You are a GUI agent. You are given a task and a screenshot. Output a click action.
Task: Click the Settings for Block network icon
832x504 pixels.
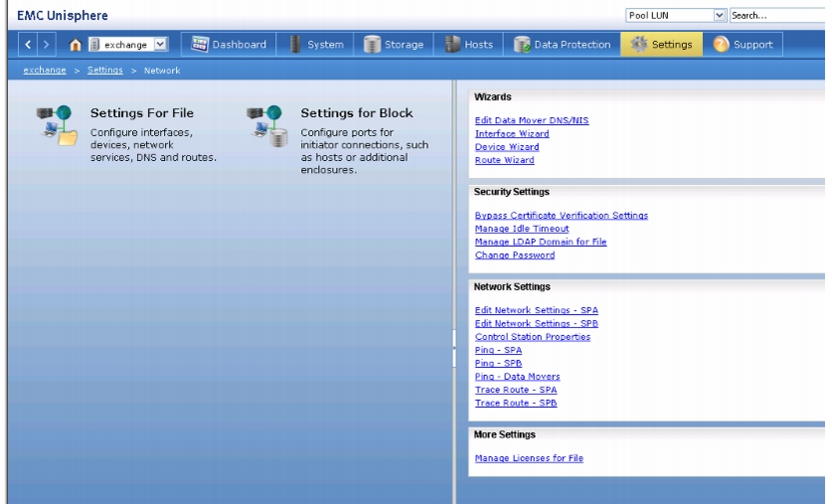click(x=267, y=125)
